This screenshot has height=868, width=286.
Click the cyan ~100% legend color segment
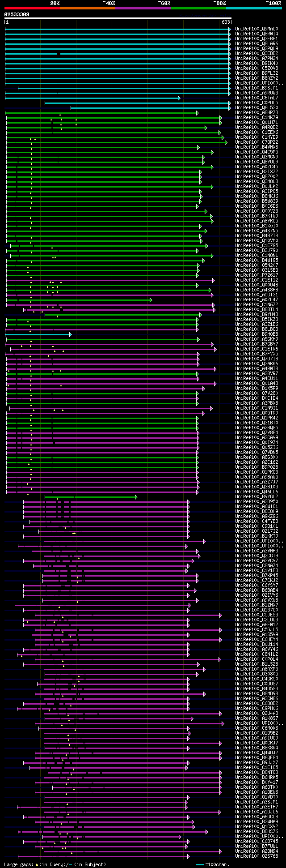pyautogui.click(x=254, y=8)
